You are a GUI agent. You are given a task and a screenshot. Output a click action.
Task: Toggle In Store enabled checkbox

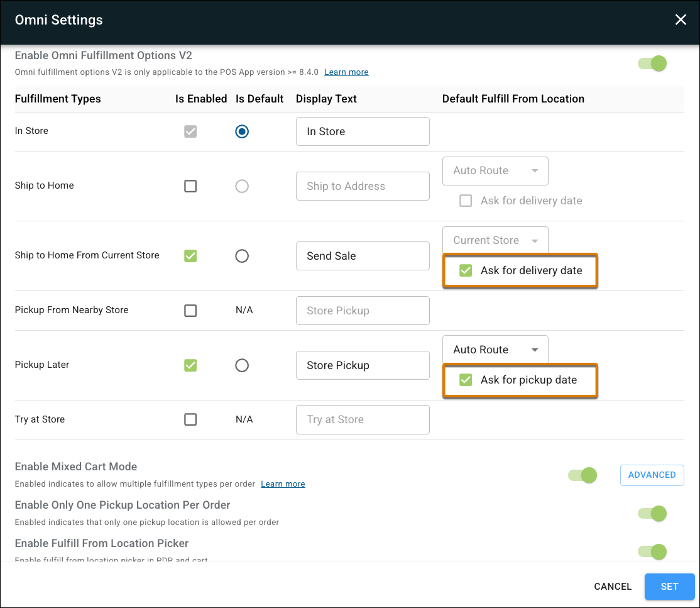pyautogui.click(x=190, y=131)
